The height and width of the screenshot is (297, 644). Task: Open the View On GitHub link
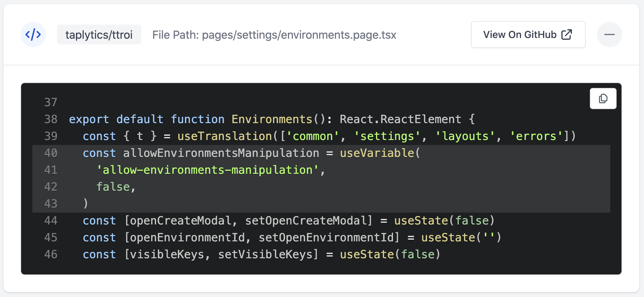(x=528, y=34)
